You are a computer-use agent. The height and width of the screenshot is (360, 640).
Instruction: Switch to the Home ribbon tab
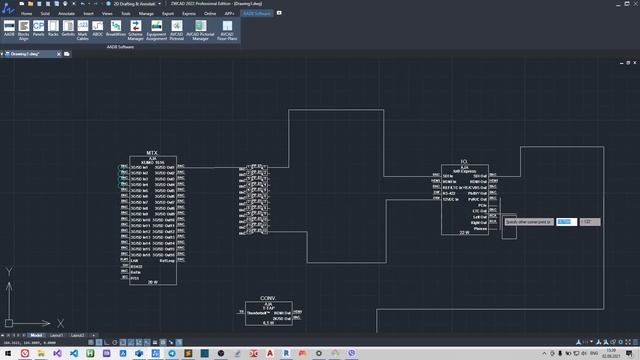tap(27, 13)
